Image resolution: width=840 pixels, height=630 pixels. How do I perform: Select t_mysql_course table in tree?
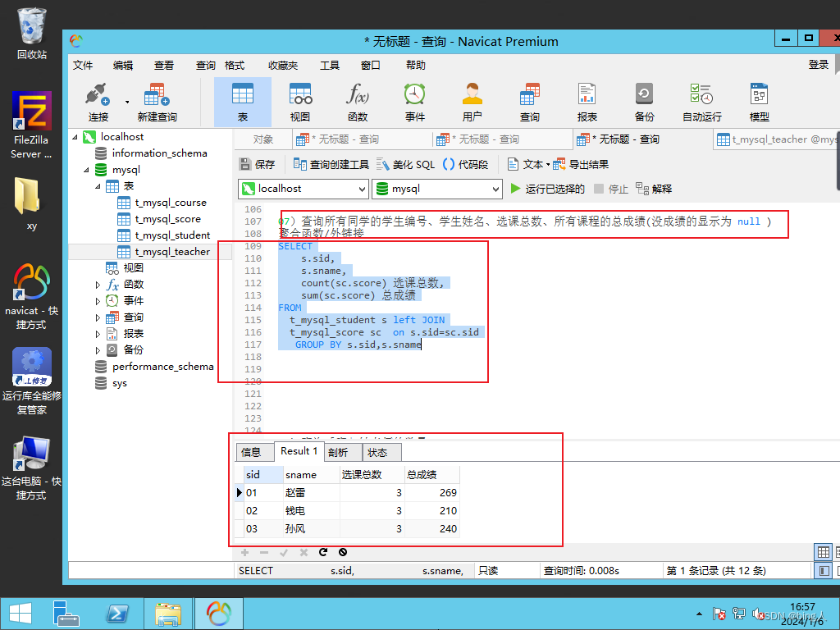point(162,203)
